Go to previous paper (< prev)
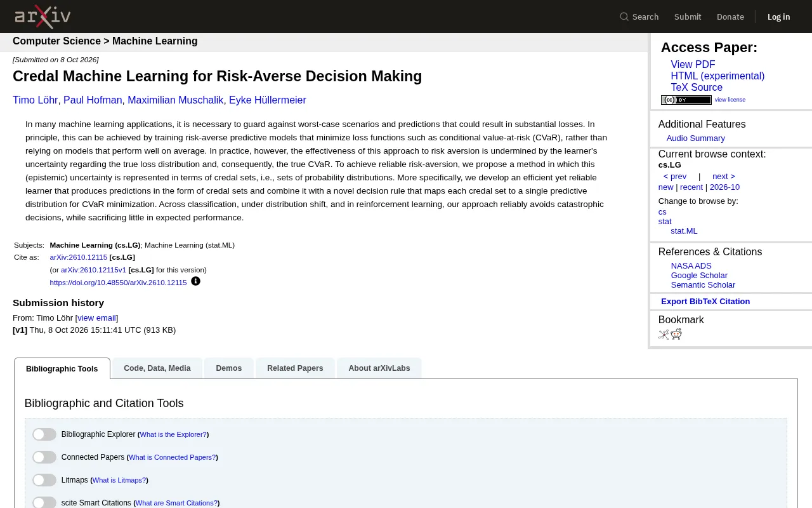This screenshot has width=812, height=508. 675,177
